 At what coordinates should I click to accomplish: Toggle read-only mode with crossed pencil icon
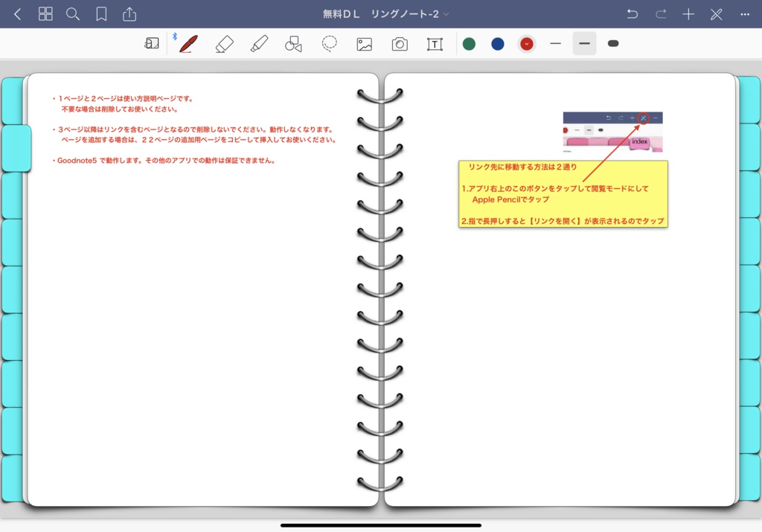[x=717, y=14]
